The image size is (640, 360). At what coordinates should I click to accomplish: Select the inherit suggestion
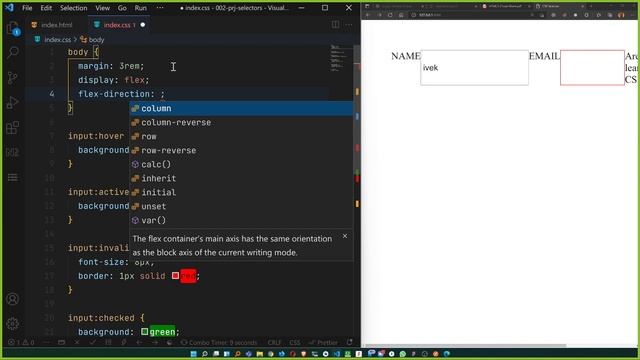click(241, 178)
